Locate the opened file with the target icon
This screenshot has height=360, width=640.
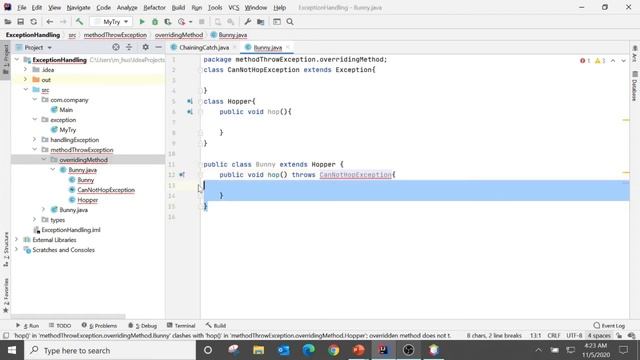116,47
